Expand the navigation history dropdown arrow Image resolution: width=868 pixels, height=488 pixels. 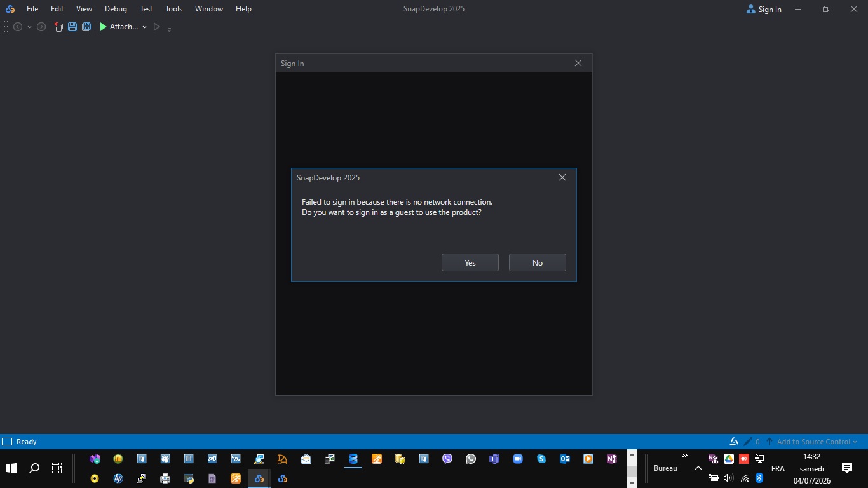pyautogui.click(x=29, y=27)
